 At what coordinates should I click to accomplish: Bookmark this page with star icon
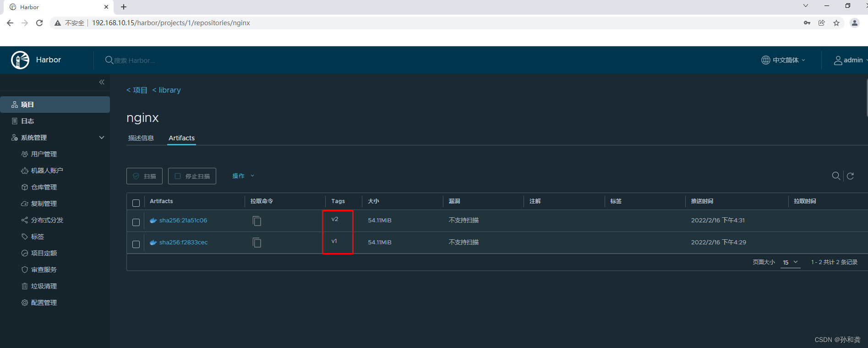click(836, 23)
